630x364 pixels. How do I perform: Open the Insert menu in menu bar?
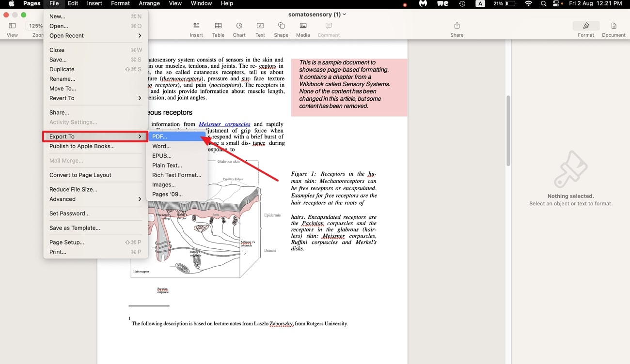click(94, 3)
